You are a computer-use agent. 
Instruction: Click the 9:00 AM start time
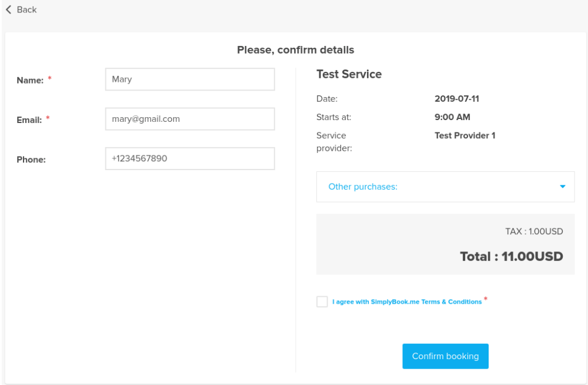[452, 117]
